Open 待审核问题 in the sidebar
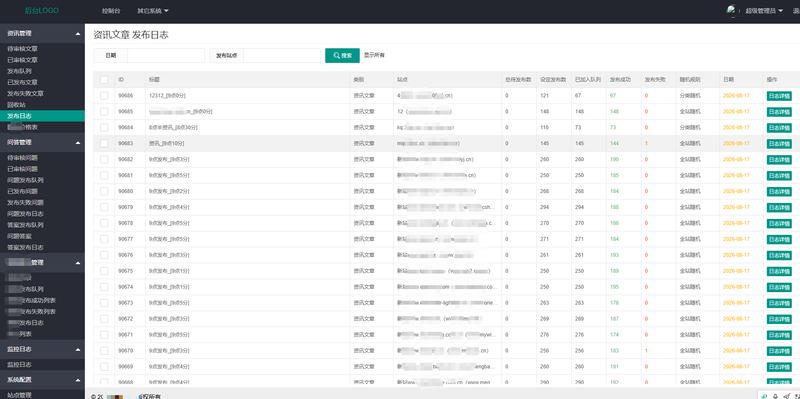The height and width of the screenshot is (399, 800). (22, 158)
